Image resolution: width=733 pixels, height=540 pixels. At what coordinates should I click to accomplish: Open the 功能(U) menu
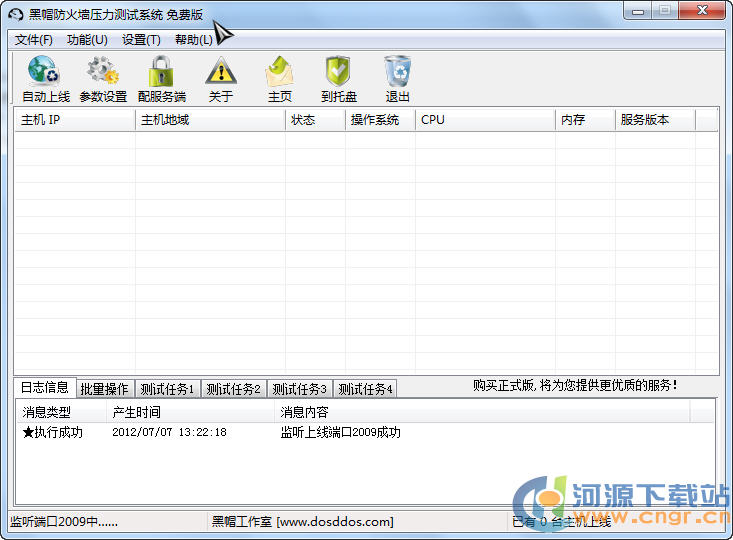click(87, 40)
